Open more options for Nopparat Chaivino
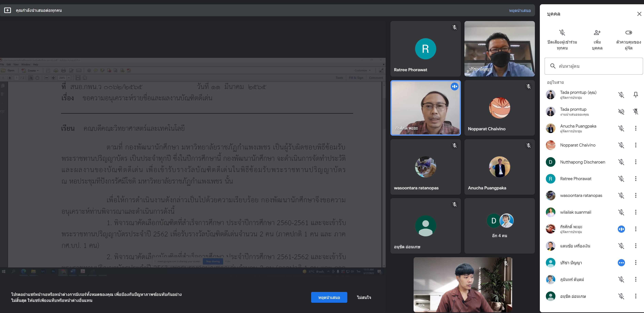The width and height of the screenshot is (644, 313). (635, 145)
